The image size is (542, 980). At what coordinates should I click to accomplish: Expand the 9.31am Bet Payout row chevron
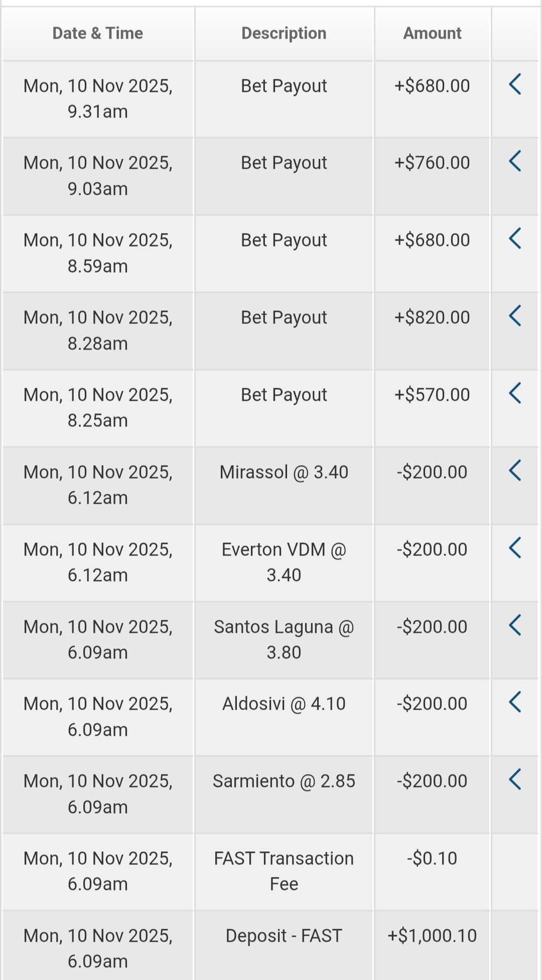(515, 84)
